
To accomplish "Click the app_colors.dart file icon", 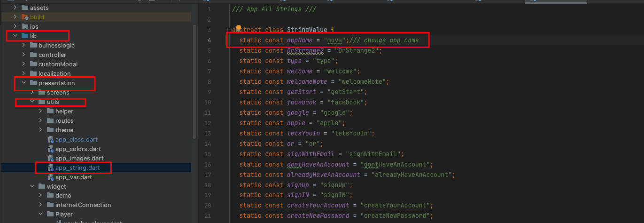I will (51, 149).
